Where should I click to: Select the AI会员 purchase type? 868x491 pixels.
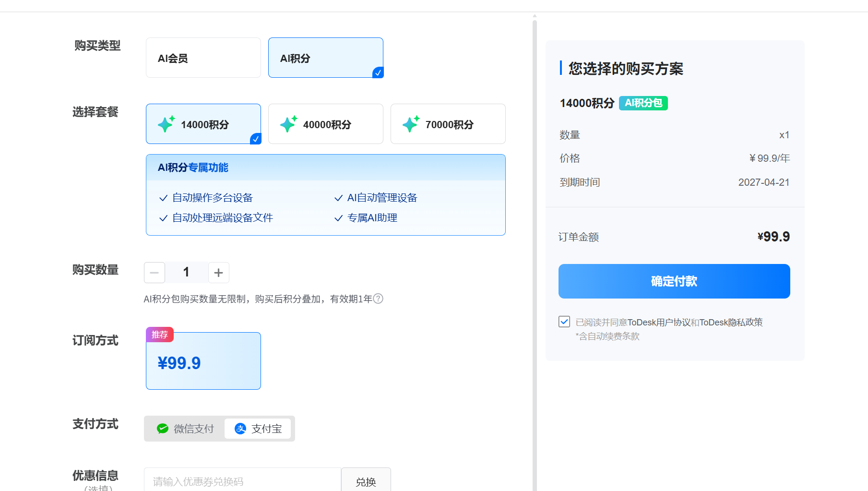(203, 58)
